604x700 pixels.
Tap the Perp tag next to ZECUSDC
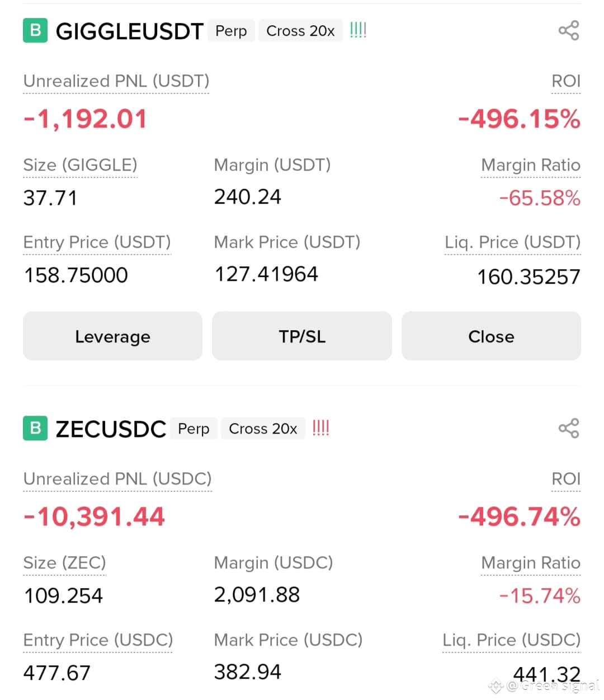tap(194, 429)
